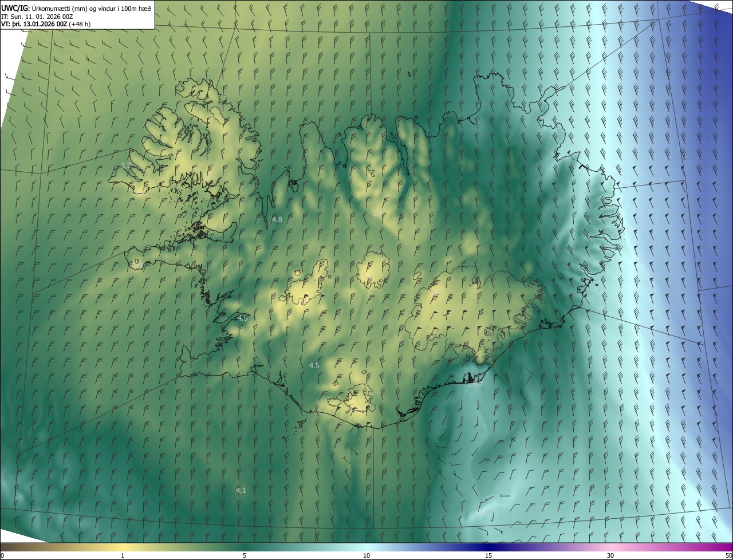Click the 4.8 value label on the map
Image resolution: width=733 pixels, height=560 pixels.
pyautogui.click(x=277, y=219)
